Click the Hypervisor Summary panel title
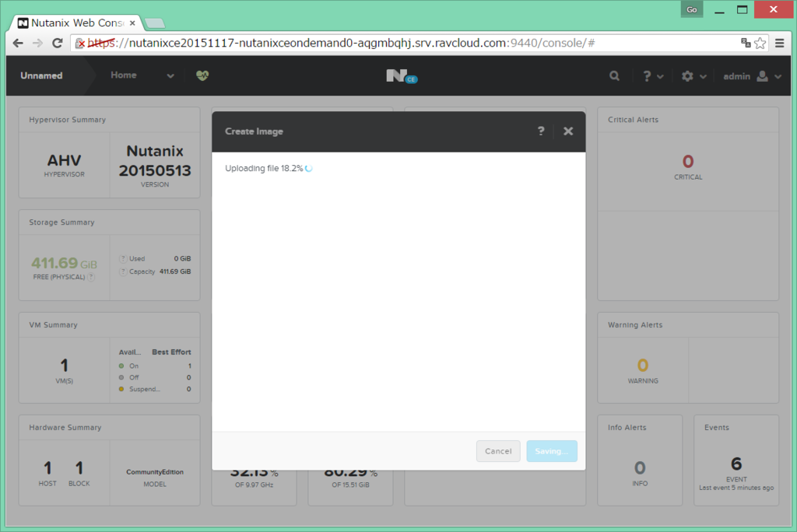This screenshot has width=797, height=532. 68,120
